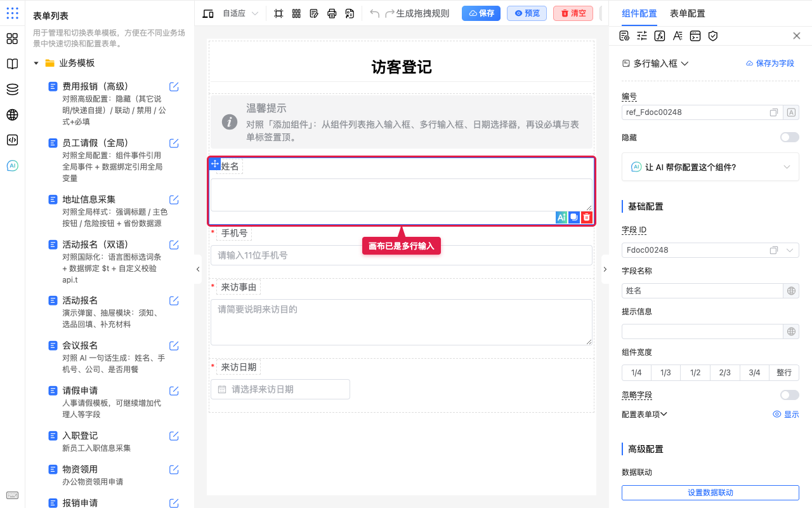Open 请假申请 template
This screenshot has width=812, height=508.
pyautogui.click(x=109, y=403)
